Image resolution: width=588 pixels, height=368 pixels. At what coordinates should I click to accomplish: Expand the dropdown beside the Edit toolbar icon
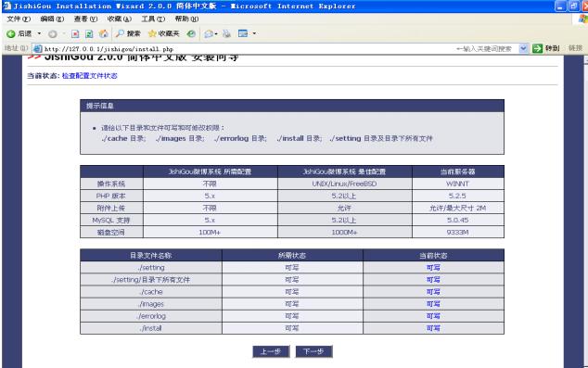coord(254,33)
